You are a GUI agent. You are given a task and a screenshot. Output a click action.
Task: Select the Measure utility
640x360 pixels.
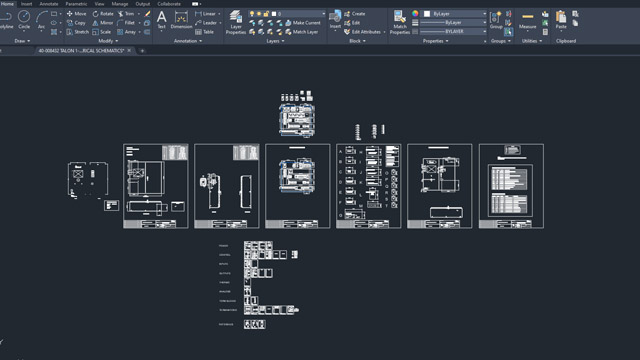coord(527,20)
